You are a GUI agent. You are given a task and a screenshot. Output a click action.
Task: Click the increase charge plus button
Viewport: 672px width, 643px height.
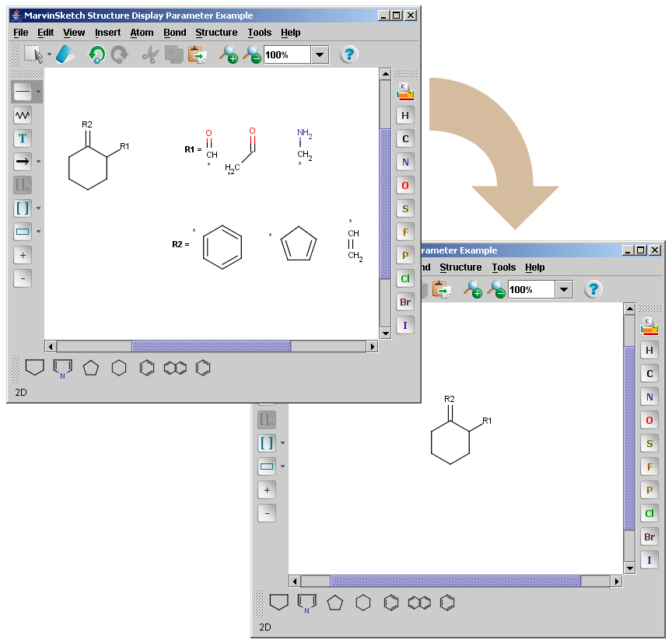pos(23,254)
